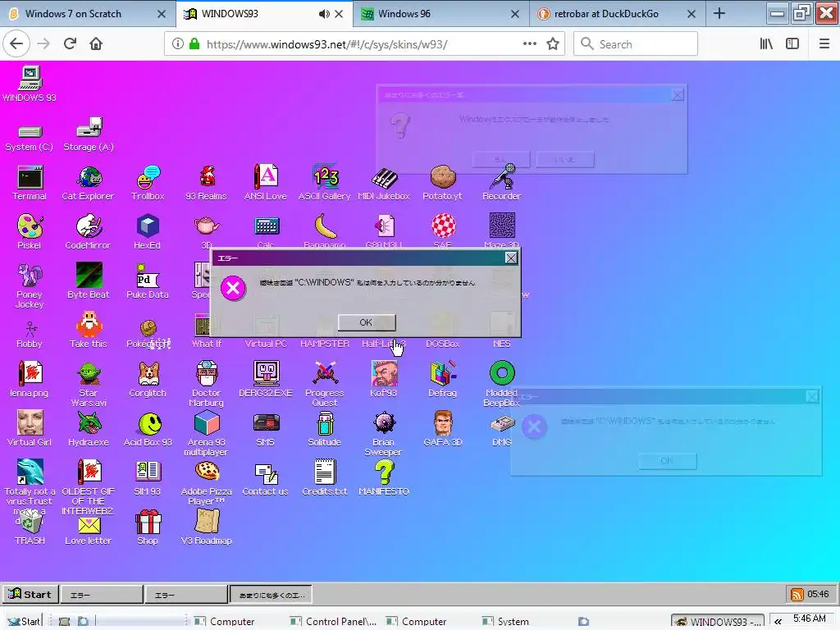Launch Cat Explorer icon
This screenshot has height=630, width=840.
pos(89,183)
